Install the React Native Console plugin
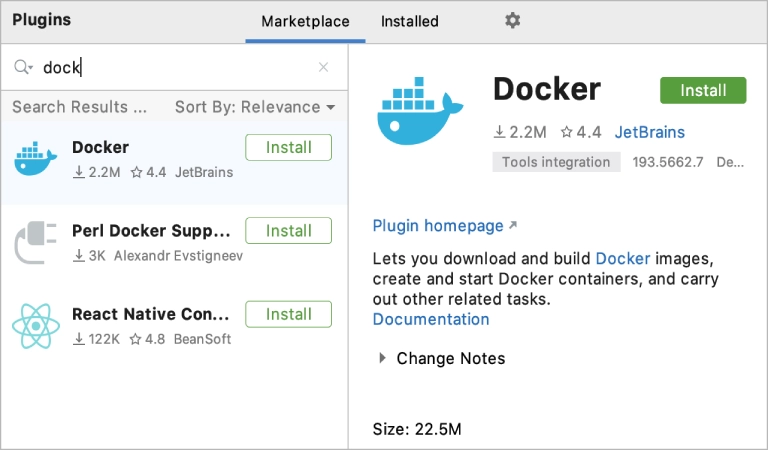 click(x=288, y=314)
